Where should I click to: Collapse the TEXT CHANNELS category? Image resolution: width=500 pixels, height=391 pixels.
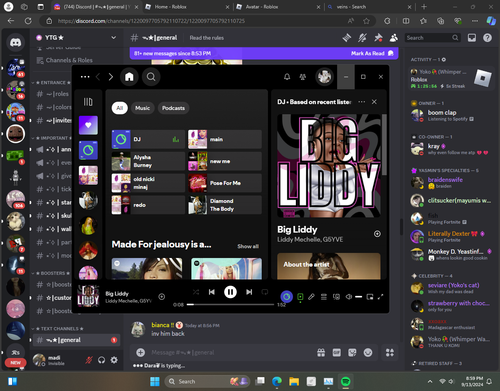58,329
